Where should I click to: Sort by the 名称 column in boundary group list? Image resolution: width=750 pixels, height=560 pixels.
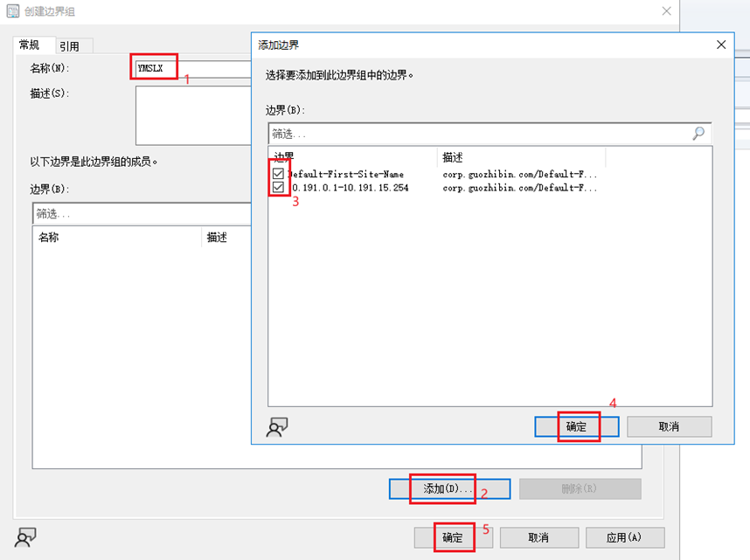pyautogui.click(x=117, y=238)
